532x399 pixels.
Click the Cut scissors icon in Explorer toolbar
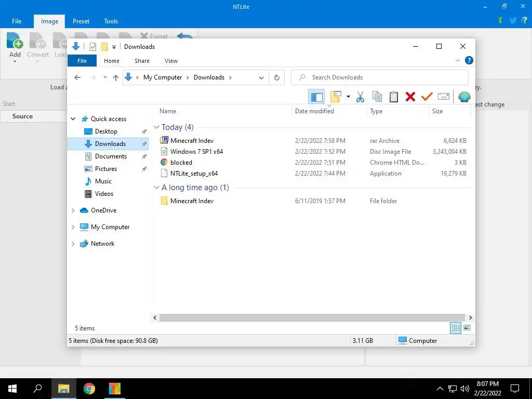pyautogui.click(x=360, y=97)
